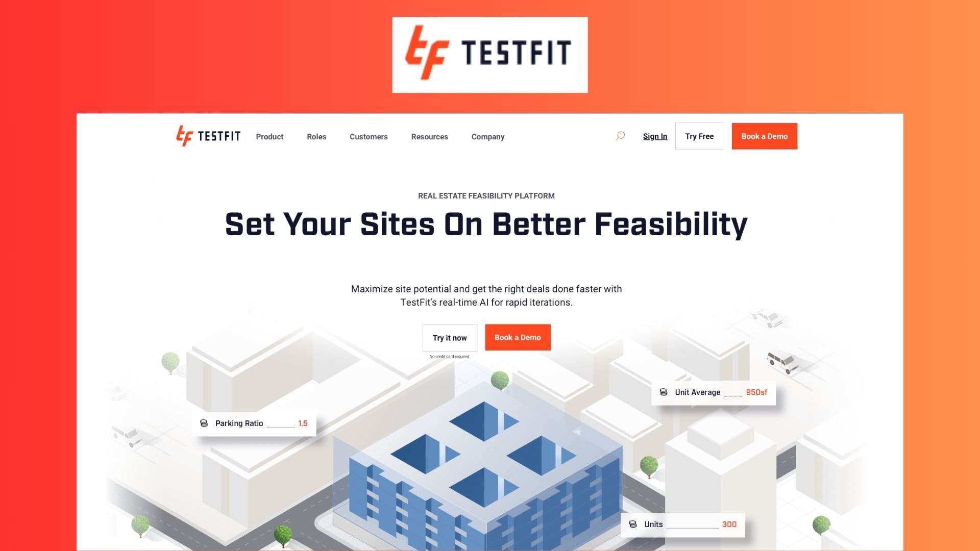Click the parking ratio database icon
The height and width of the screenshot is (551, 980).
pos(204,422)
